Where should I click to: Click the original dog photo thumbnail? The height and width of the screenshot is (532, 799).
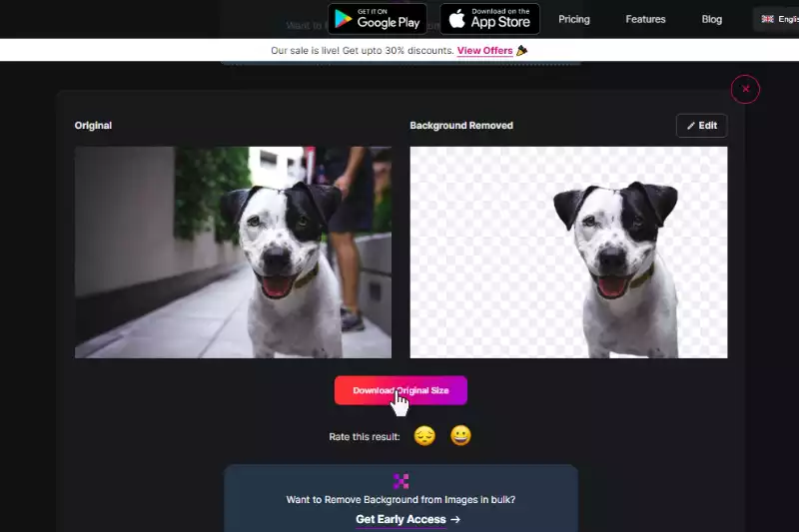pyautogui.click(x=233, y=253)
